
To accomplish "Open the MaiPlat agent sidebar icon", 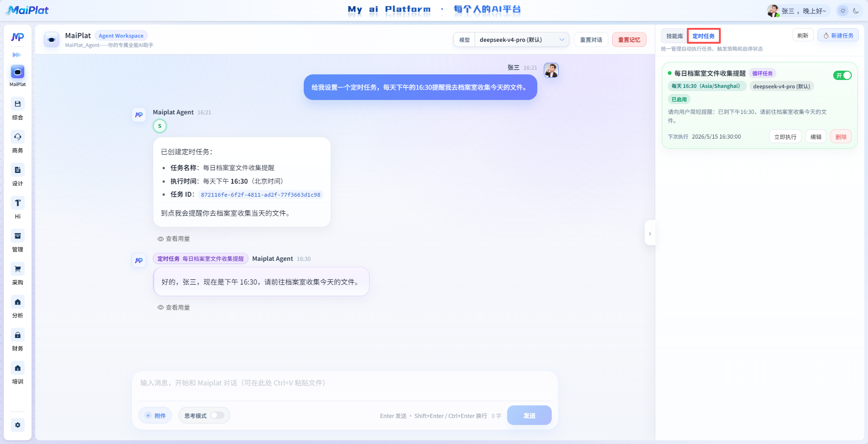I will point(18,72).
